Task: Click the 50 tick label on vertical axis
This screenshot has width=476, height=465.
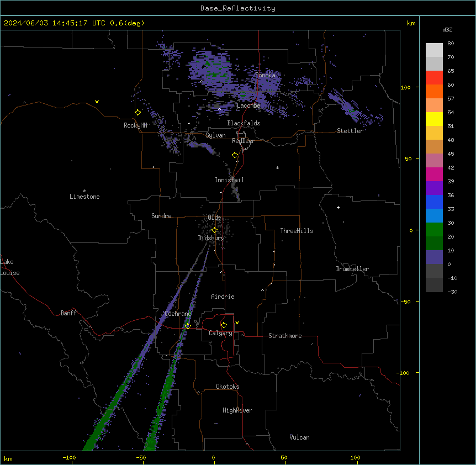Action: click(x=408, y=158)
